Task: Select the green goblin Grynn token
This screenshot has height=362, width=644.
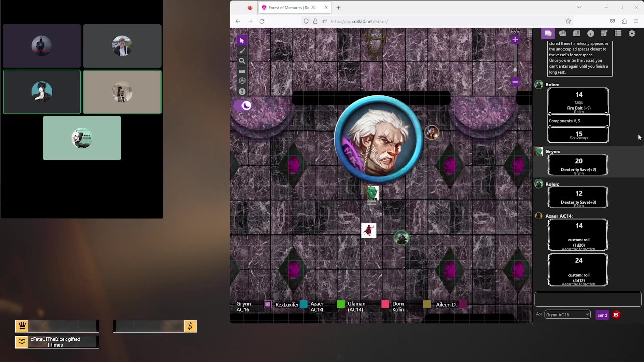Action: [x=371, y=194]
